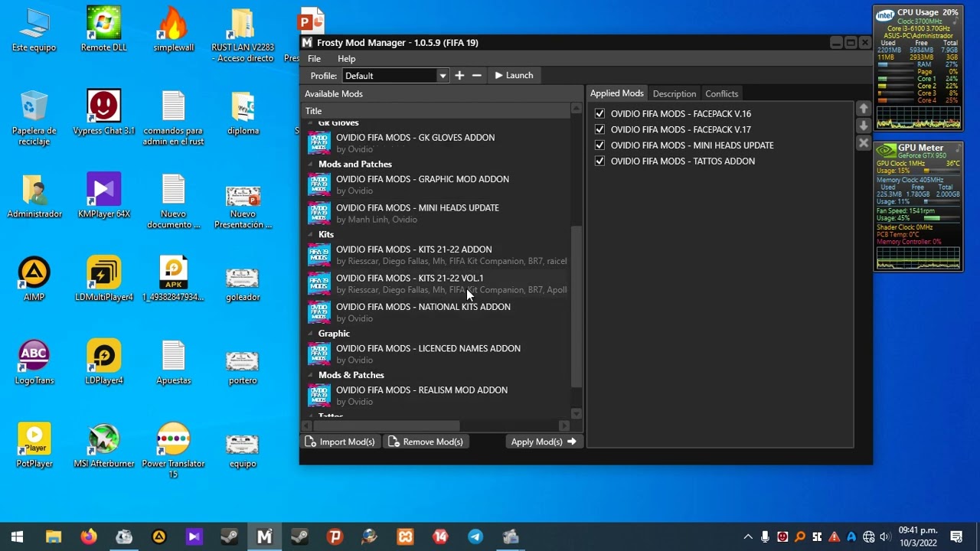Image resolution: width=980 pixels, height=551 pixels.
Task: Open the AIMP desktop icon
Action: pos(34,279)
